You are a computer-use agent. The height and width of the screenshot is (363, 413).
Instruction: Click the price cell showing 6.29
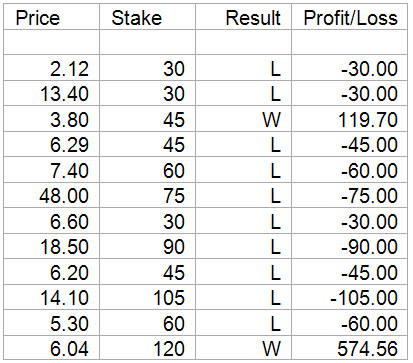52,144
